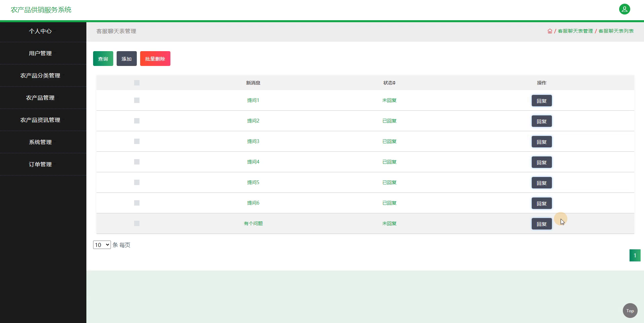Click 已回复 status in 提问5 row
This screenshot has width=644, height=323.
click(390, 182)
